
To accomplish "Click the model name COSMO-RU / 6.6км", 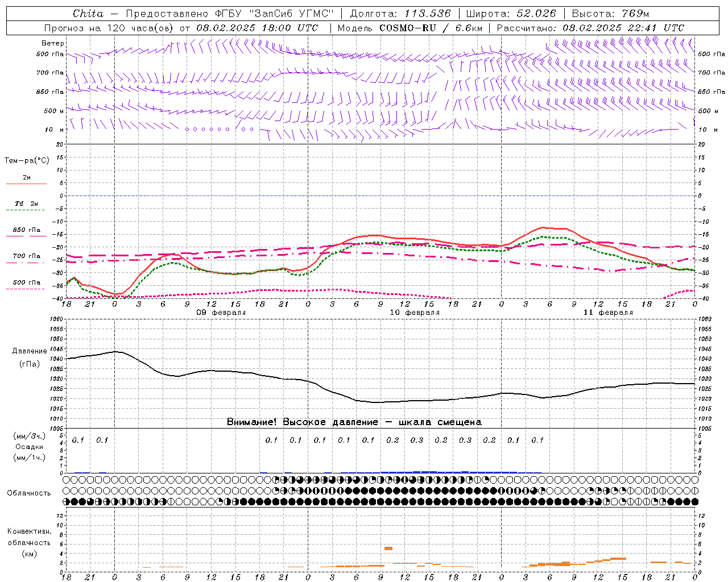I will (x=431, y=27).
